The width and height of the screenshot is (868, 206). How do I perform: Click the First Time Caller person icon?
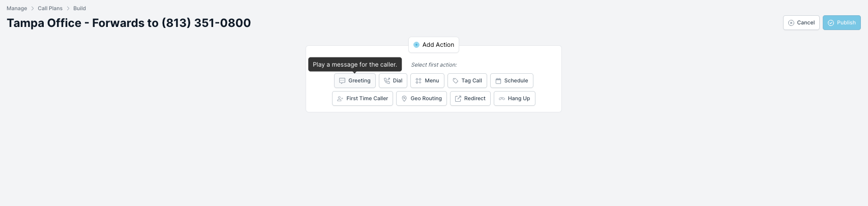point(340,99)
